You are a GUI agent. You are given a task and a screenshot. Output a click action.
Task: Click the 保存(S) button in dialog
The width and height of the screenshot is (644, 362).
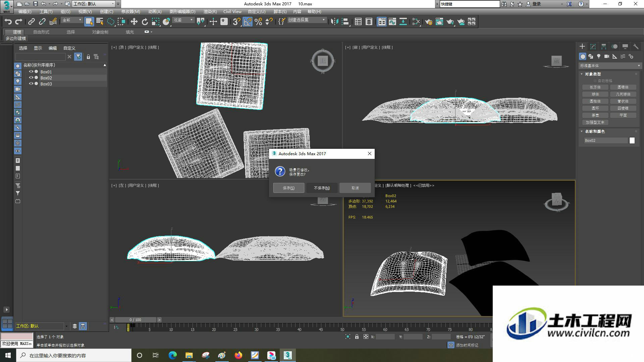(x=289, y=188)
